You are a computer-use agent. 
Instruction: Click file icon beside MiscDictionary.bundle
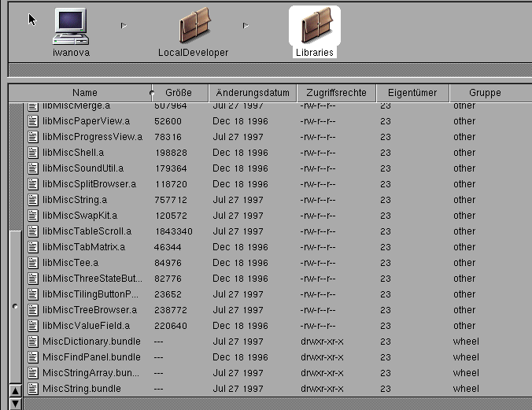tap(33, 342)
